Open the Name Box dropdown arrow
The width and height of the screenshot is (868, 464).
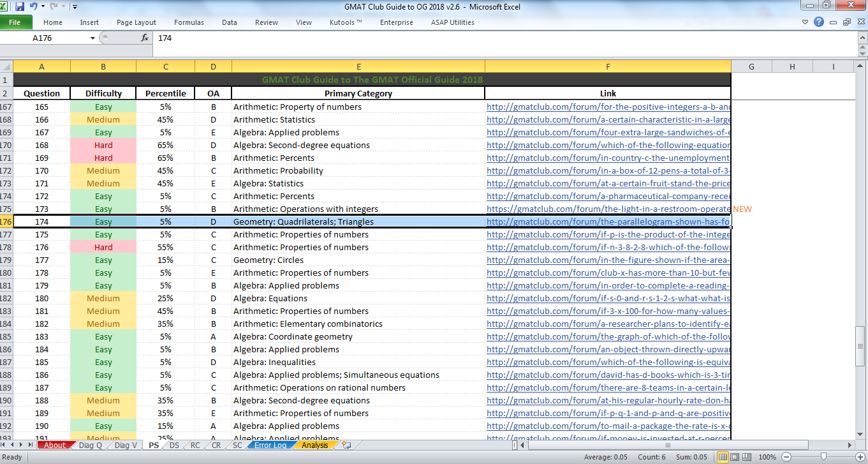tap(93, 38)
